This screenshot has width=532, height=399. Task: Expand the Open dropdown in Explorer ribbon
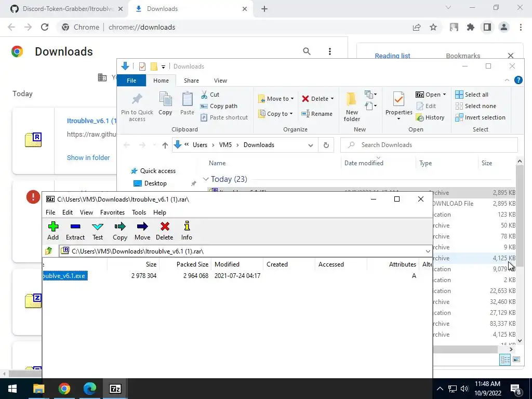point(445,95)
